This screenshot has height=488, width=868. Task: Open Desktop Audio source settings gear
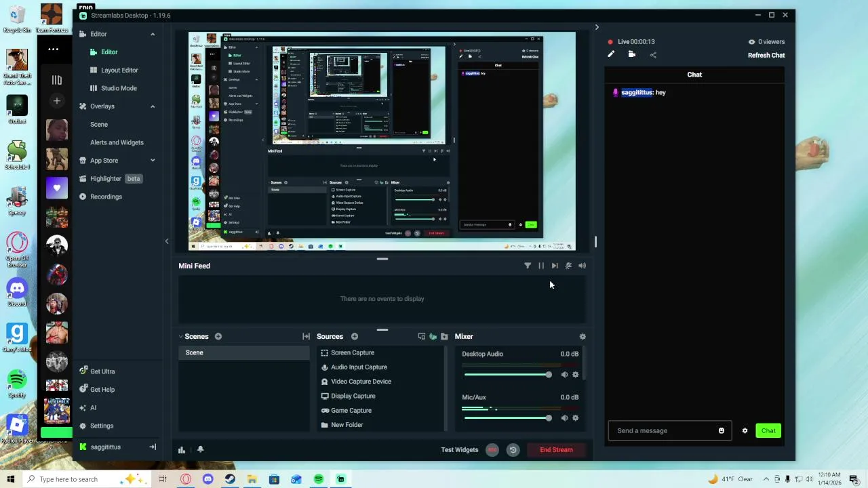tap(576, 375)
